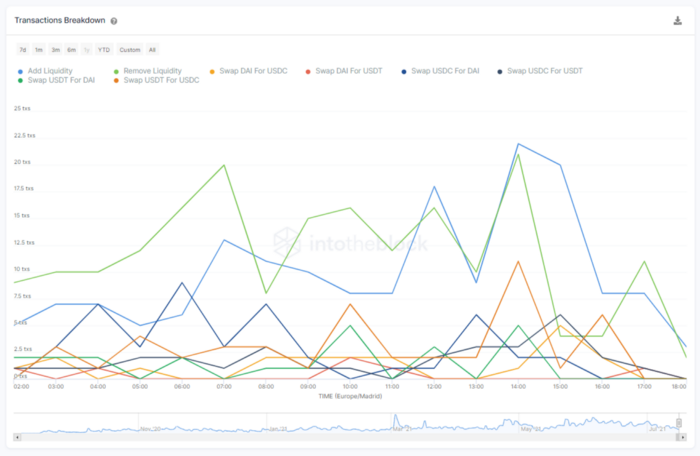The image size is (700, 456).
Task: Choose the 3m time range
Action: tap(55, 49)
